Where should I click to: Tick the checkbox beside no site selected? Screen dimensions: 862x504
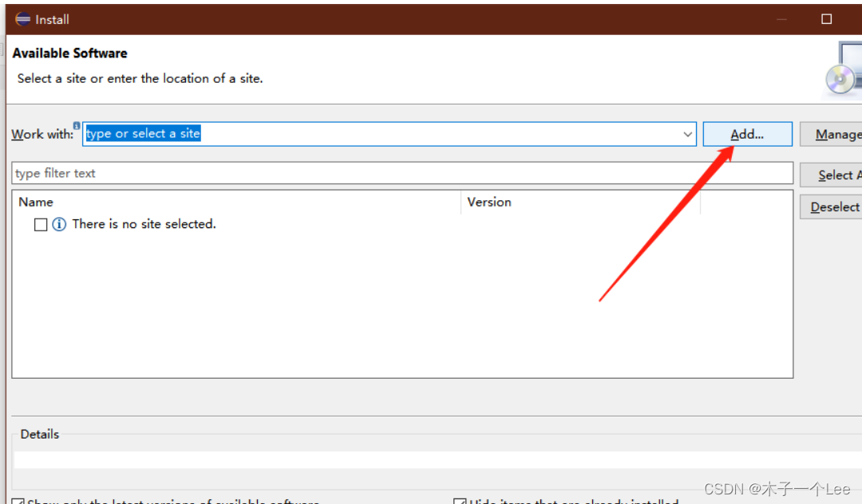click(x=41, y=225)
